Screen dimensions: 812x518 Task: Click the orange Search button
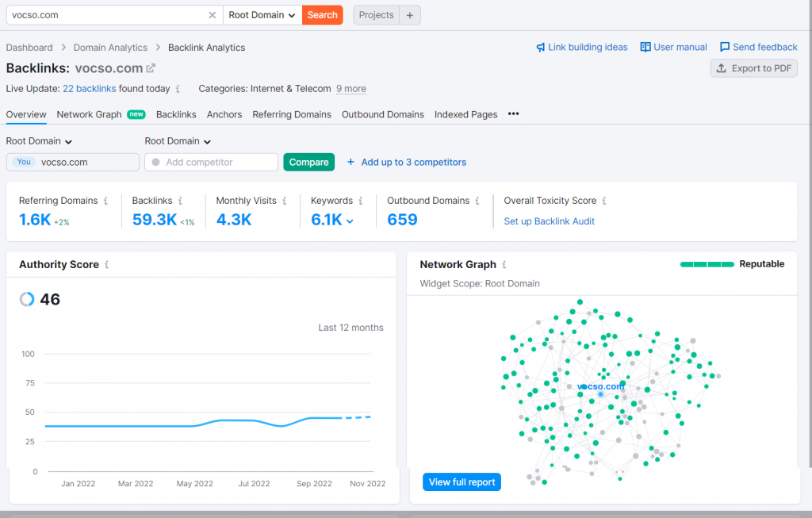click(x=322, y=15)
